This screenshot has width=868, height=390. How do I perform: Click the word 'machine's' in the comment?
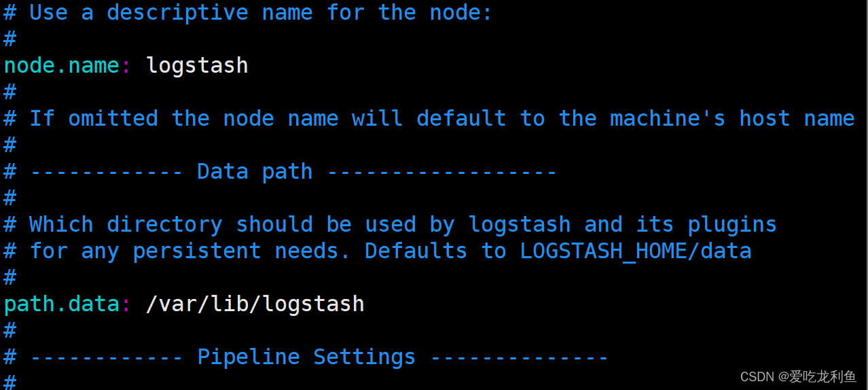pos(668,119)
